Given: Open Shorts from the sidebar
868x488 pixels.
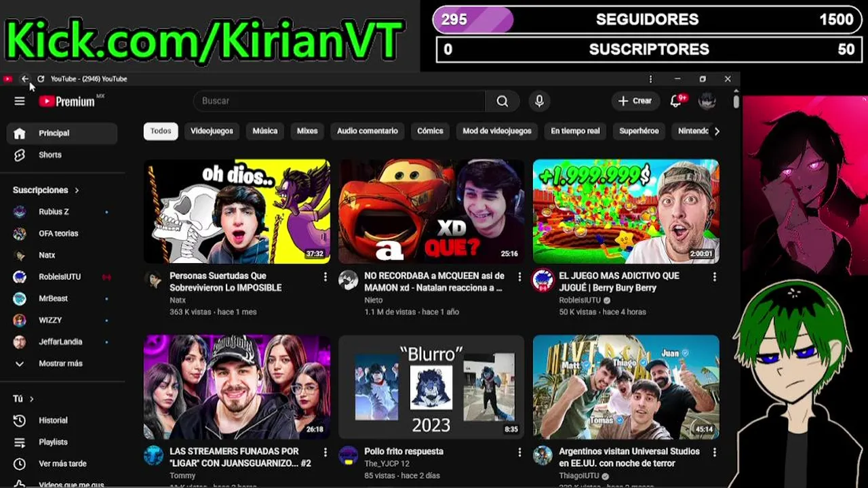Looking at the screenshot, I should [x=62, y=155].
